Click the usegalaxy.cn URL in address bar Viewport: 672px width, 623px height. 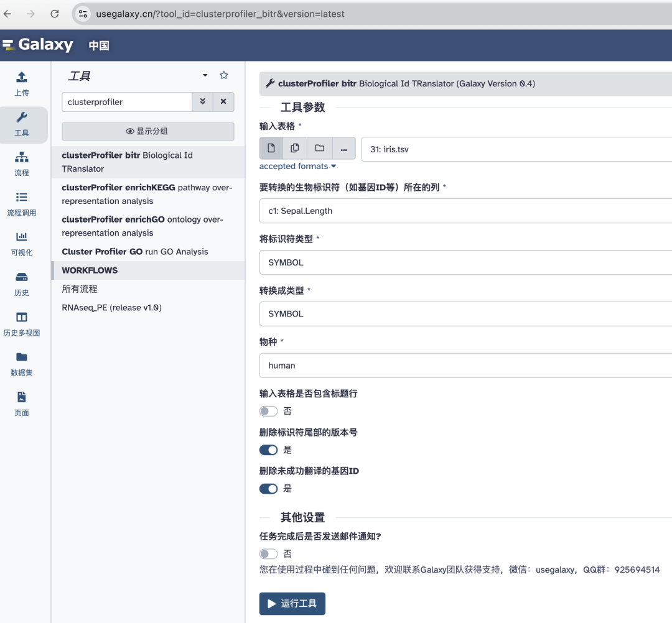pos(220,14)
